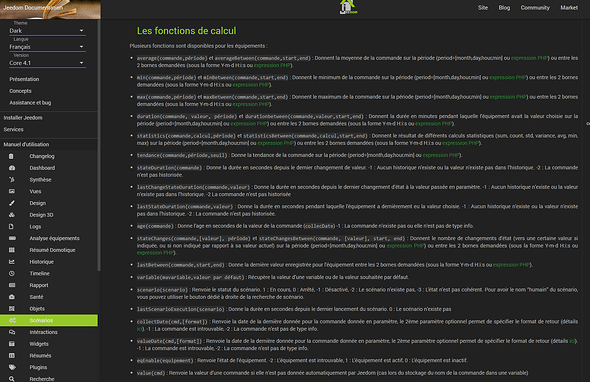
Task: Open the Plugins sidebar entry
Action: 49,367
